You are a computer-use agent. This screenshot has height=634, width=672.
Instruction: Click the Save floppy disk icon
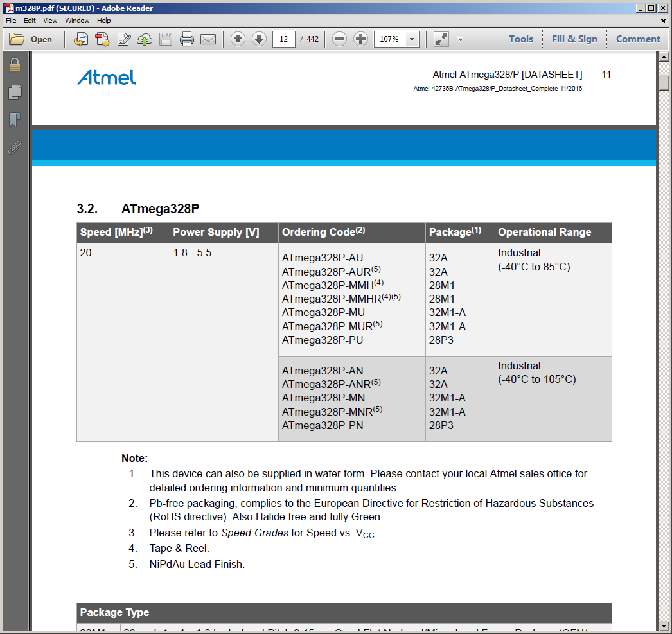[165, 39]
